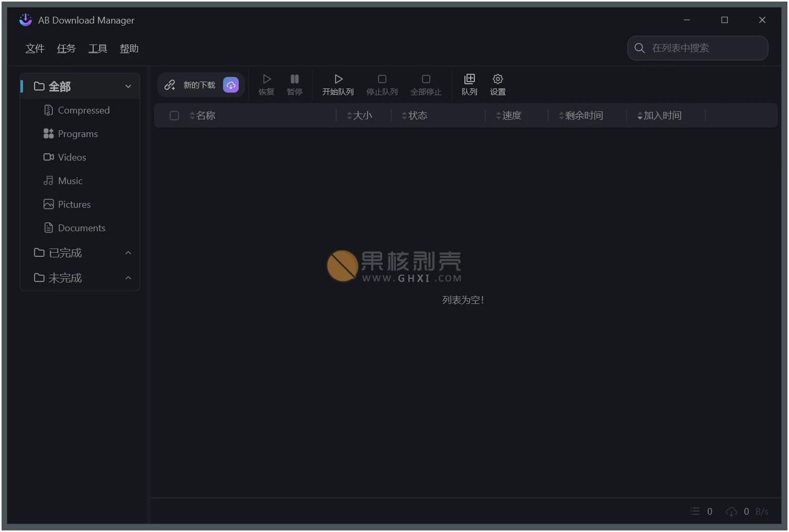Viewport: 789px width, 532px height.
Task: Toggle the select-all checkbox in header
Action: pos(174,116)
